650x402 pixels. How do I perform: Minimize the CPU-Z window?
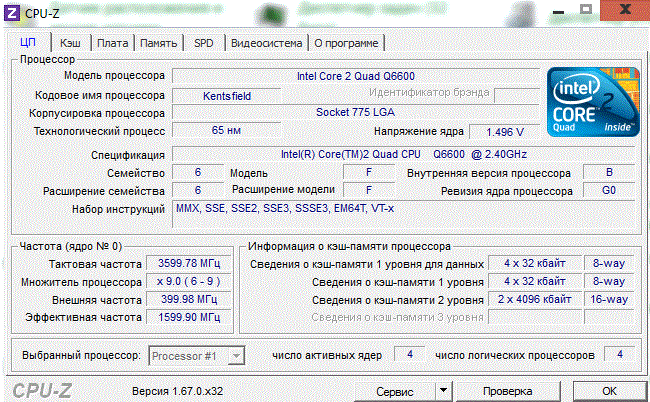558,11
